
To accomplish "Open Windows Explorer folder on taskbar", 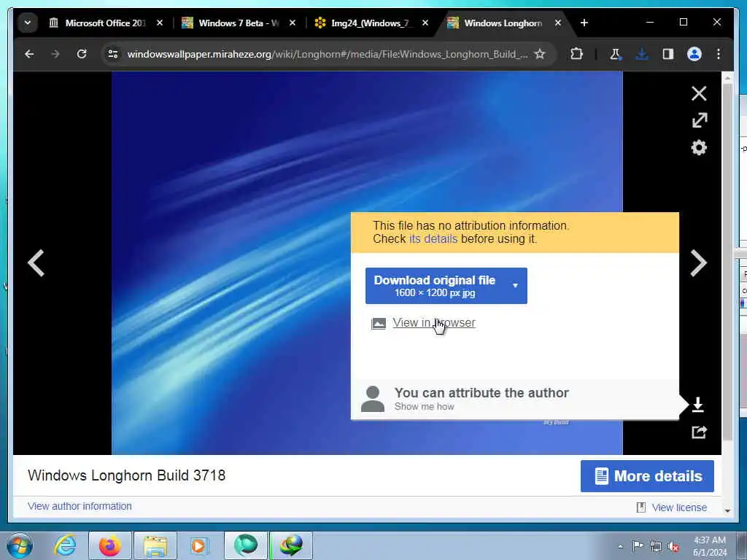I will click(x=155, y=545).
